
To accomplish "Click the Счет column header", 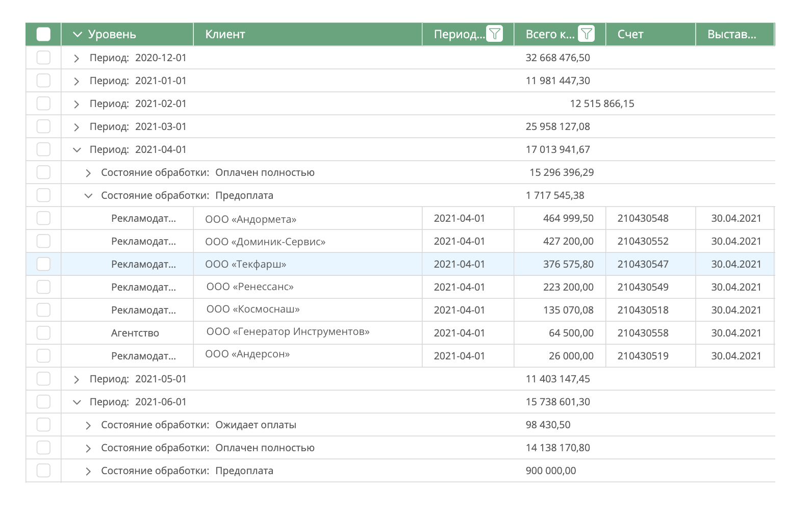I will tap(630, 35).
